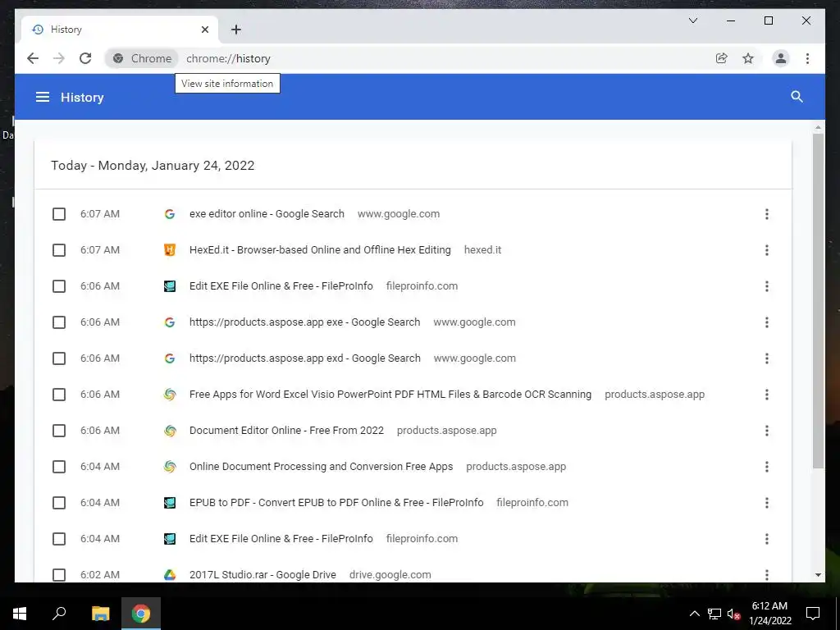Open the exe editor online - Google Search link
Viewport: 840px width, 630px height.
[x=267, y=214]
